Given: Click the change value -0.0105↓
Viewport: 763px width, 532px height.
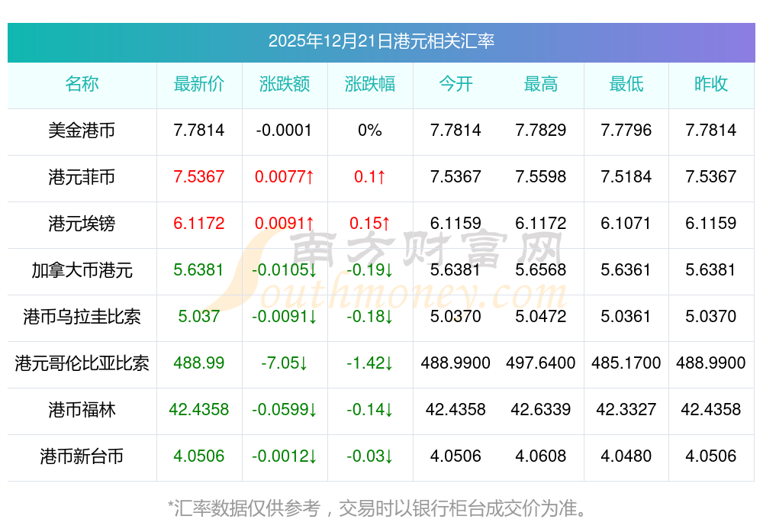Looking at the screenshot, I should [x=285, y=269].
